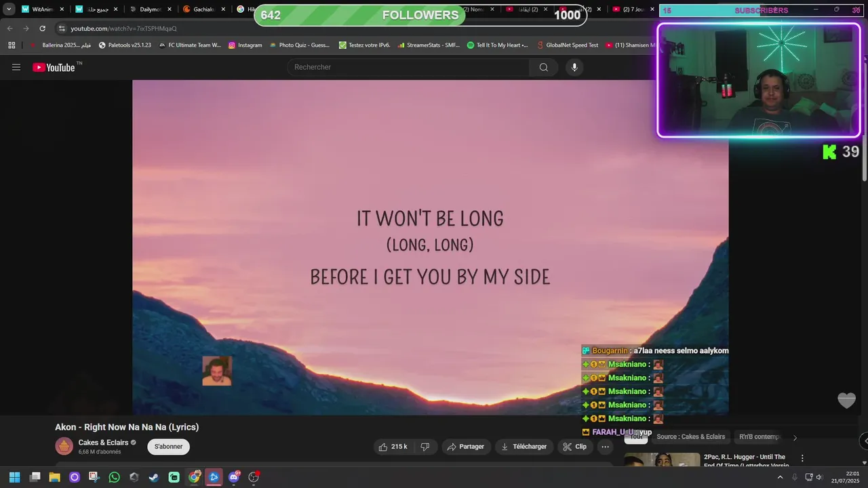Select the R'n'B contemporain chip

pos(759,437)
